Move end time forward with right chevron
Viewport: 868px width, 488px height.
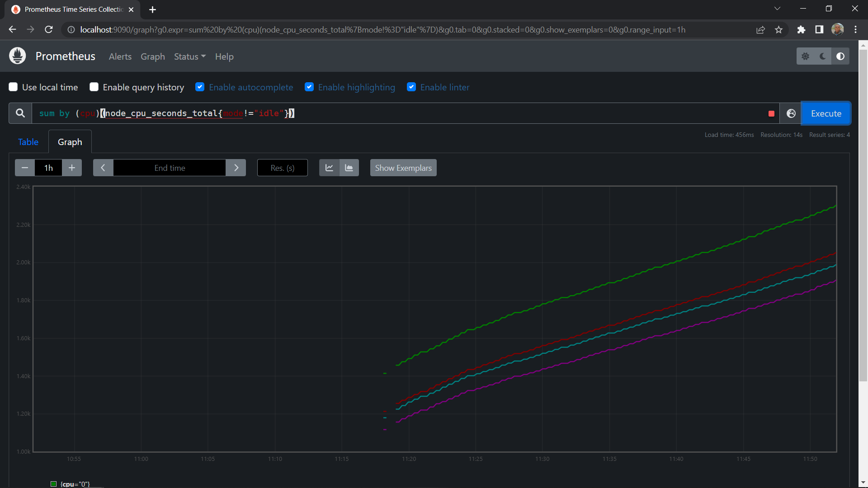(236, 168)
